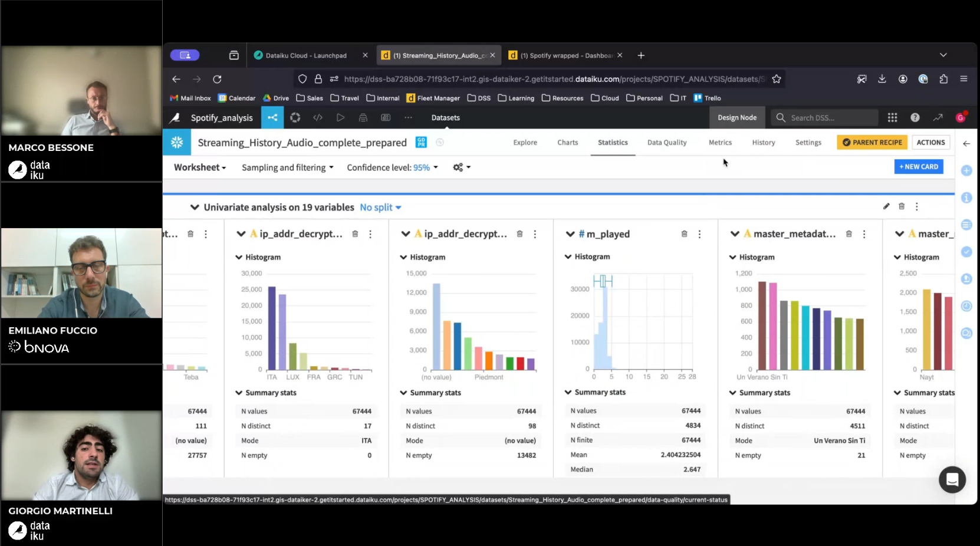The width and height of the screenshot is (980, 546).
Task: Open the Worksheet dropdown
Action: pos(200,167)
